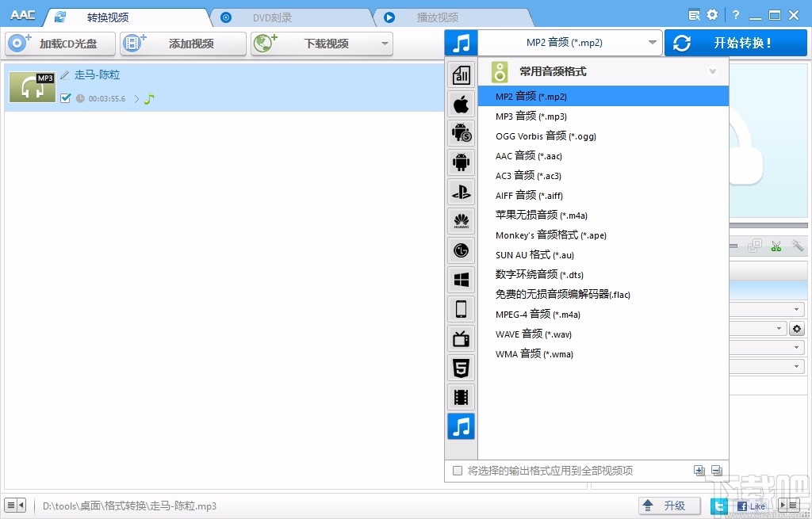Click the 开始转换 start conversion button
The width and height of the screenshot is (812, 519).
tap(744, 42)
